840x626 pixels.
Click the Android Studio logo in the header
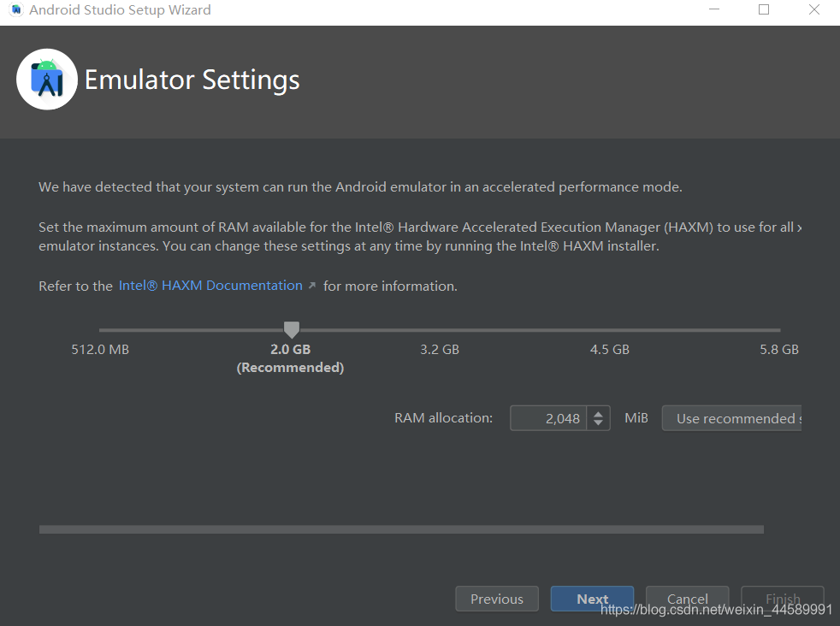pos(47,80)
